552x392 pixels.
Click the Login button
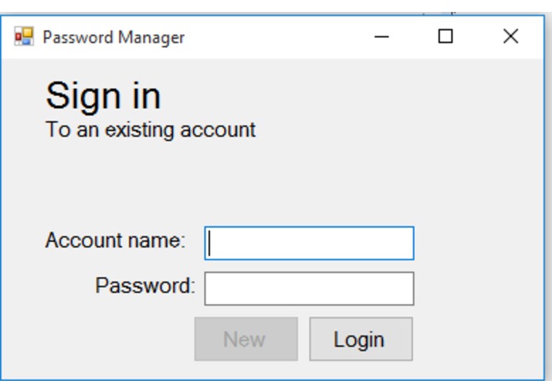coord(361,340)
